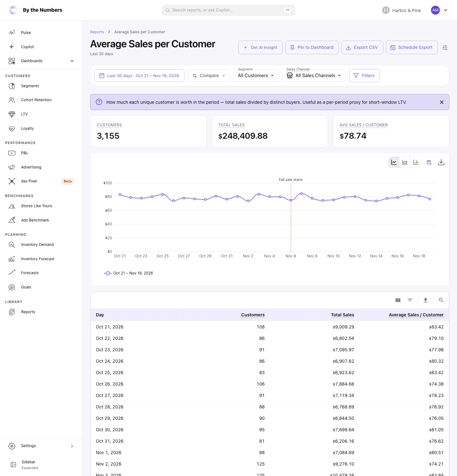Open the Segment All Customers dropdown
The height and width of the screenshot is (476, 457).
tap(256, 76)
